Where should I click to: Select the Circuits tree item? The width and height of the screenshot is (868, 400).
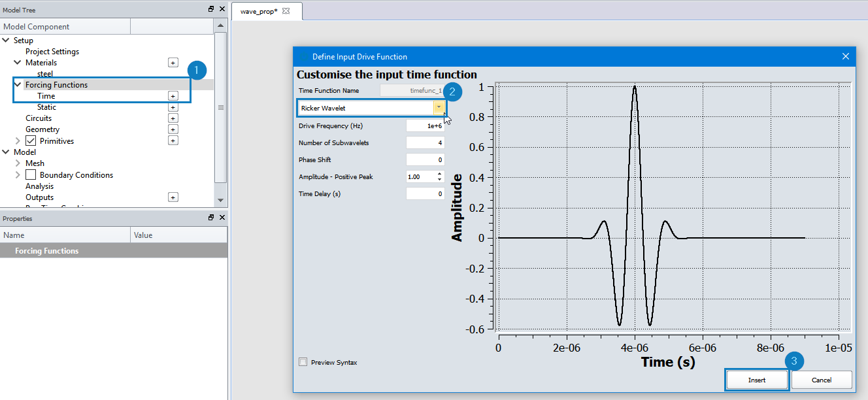(x=39, y=118)
